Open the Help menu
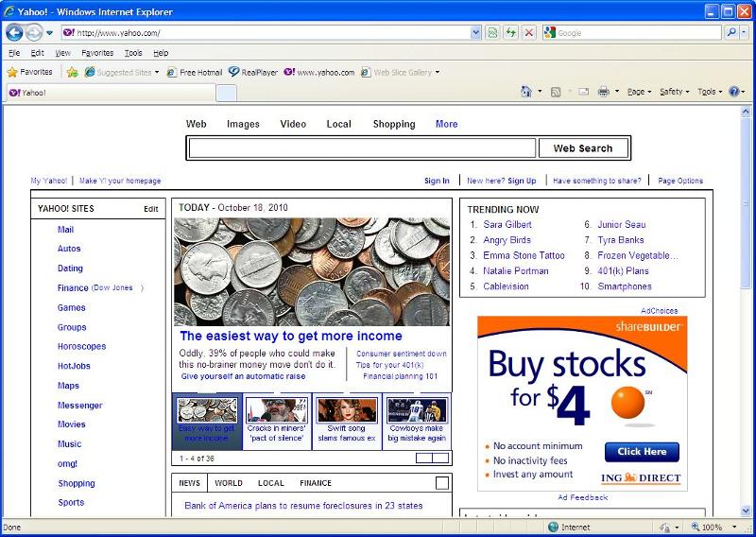Image resolution: width=756 pixels, height=537 pixels. click(161, 53)
